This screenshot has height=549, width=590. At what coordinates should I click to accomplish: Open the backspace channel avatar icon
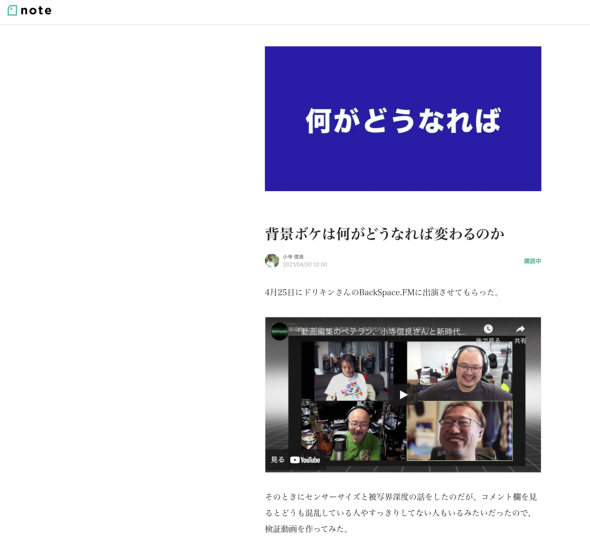tap(280, 332)
